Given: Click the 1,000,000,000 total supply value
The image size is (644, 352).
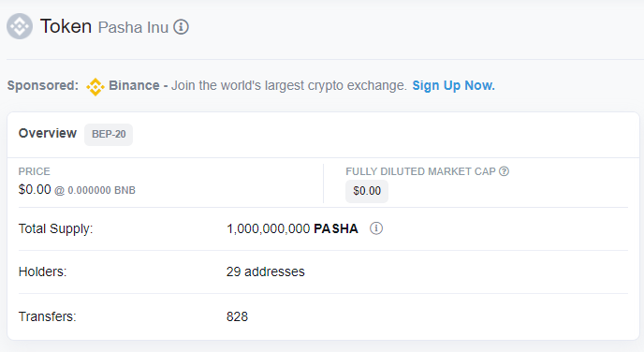Looking at the screenshot, I should [x=269, y=228].
